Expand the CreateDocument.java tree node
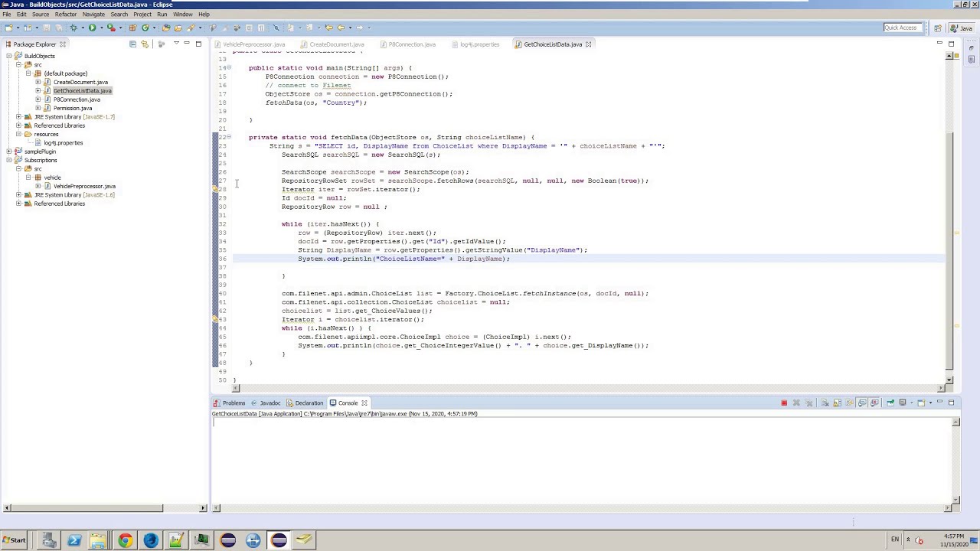Image resolution: width=980 pixels, height=551 pixels. click(38, 82)
